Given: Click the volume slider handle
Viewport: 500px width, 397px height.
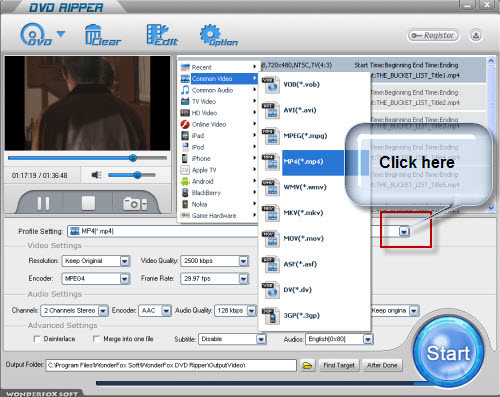Looking at the screenshot, I should pos(137,175).
